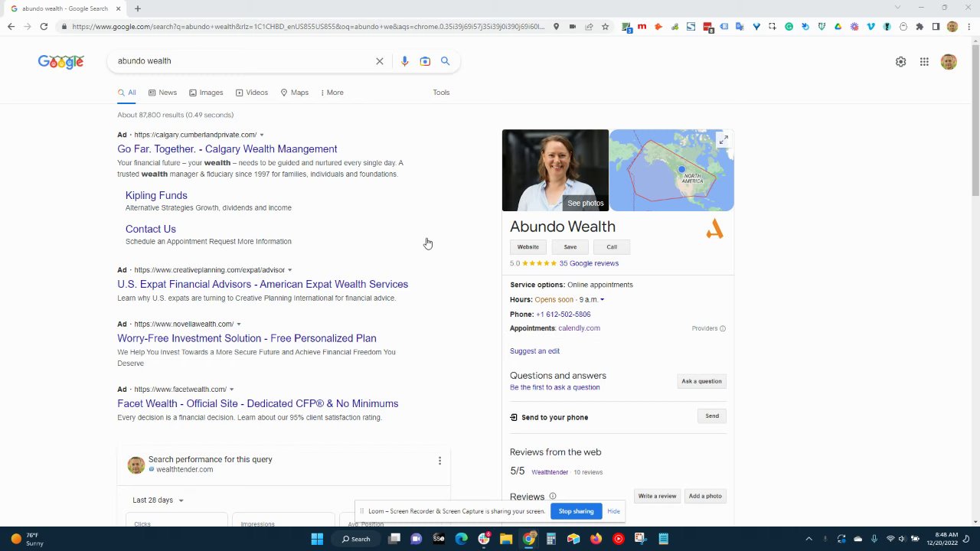Screen dimensions: 980x551
Task: Expand Facet Wealth ad URL dropdown
Action: click(x=232, y=390)
